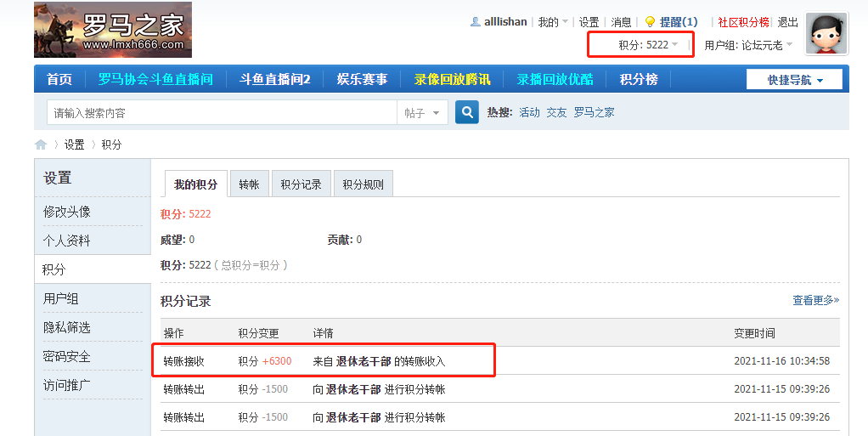Open the 积分: 5222 dropdown in header
Viewport: 868px width, 436px height.
coord(648,44)
